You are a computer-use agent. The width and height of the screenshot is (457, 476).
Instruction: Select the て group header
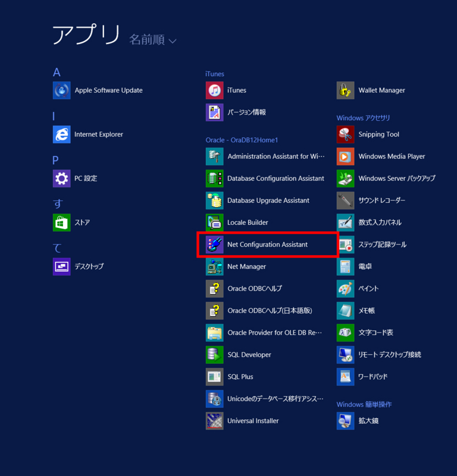pyautogui.click(x=57, y=248)
